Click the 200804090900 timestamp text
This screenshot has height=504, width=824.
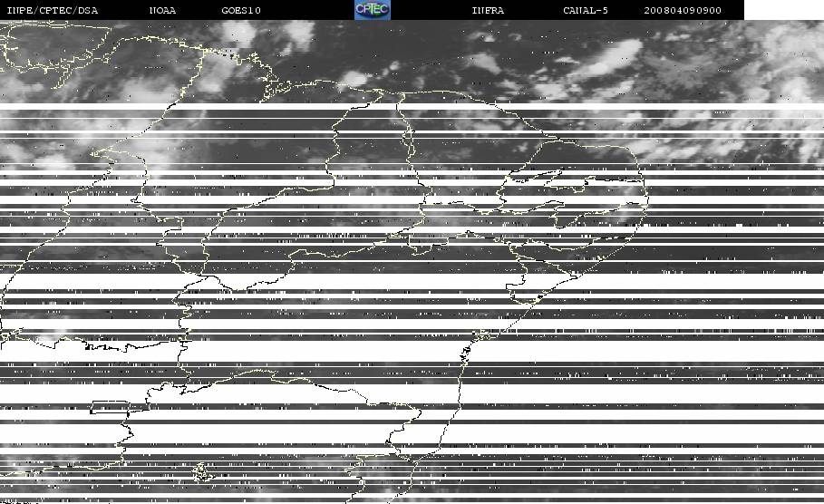coord(683,10)
